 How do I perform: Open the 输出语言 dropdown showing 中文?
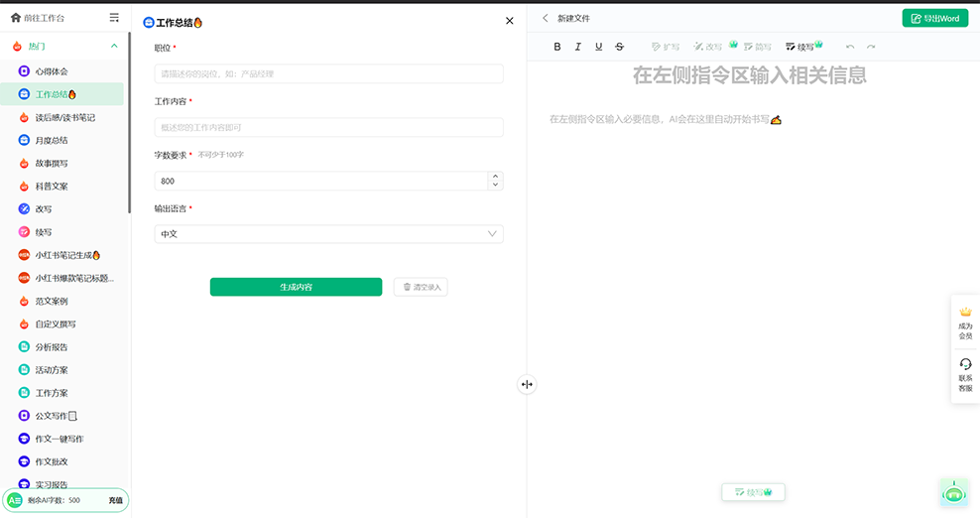click(328, 234)
